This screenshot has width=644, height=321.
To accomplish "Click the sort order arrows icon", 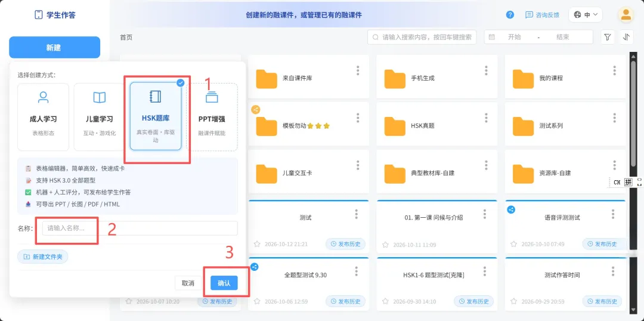I will [626, 37].
